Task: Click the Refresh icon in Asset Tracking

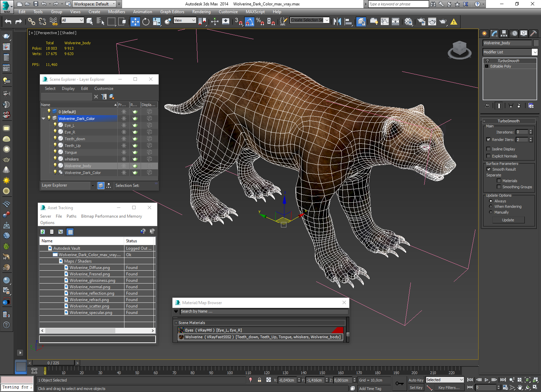Action: [43, 232]
